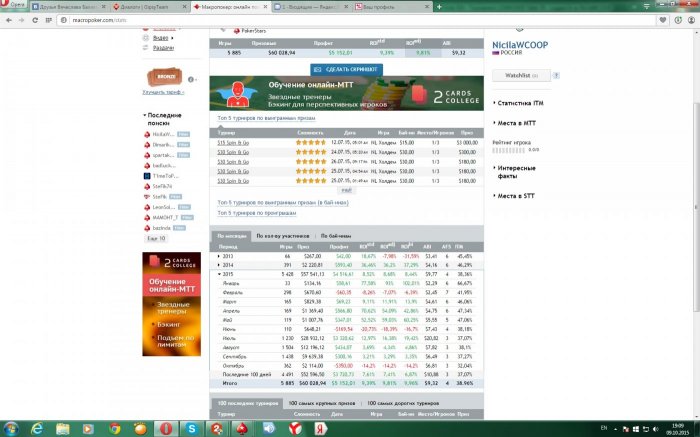Image resolution: width=700 pixels, height=437 pixels.
Task: Open Internet Explorer from taskbar
Action: point(37,429)
